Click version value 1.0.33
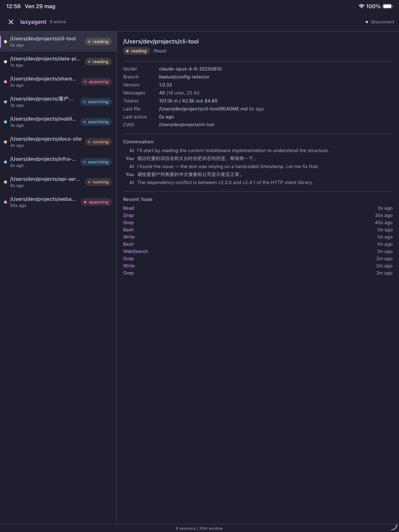Viewport: 399px width, 532px height. 165,85
